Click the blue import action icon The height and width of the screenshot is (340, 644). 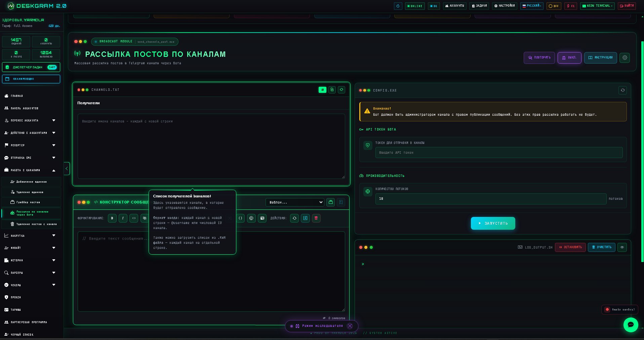[305, 218]
